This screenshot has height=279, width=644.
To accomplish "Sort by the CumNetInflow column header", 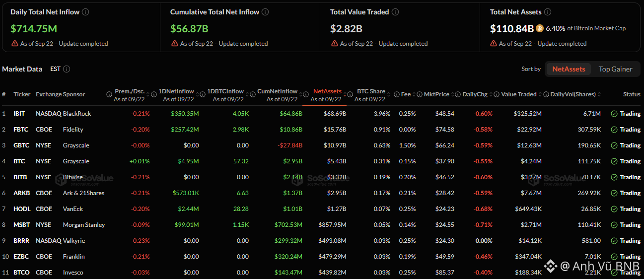I will tap(277, 91).
